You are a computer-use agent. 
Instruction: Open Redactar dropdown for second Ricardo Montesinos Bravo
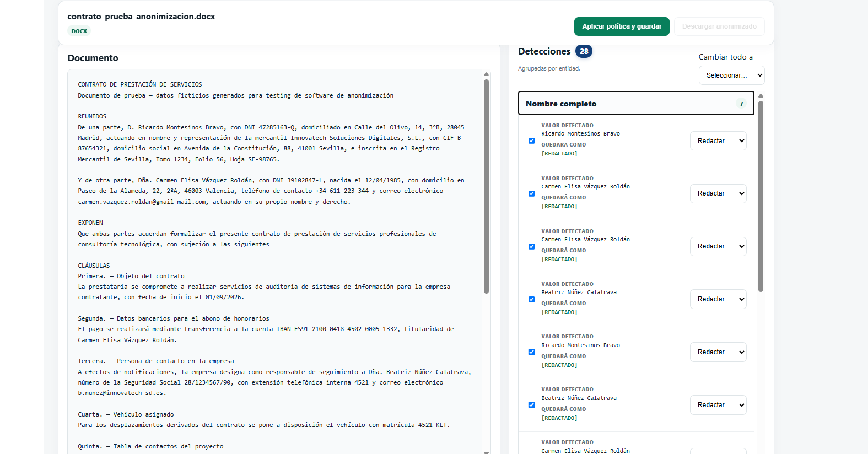click(x=718, y=352)
